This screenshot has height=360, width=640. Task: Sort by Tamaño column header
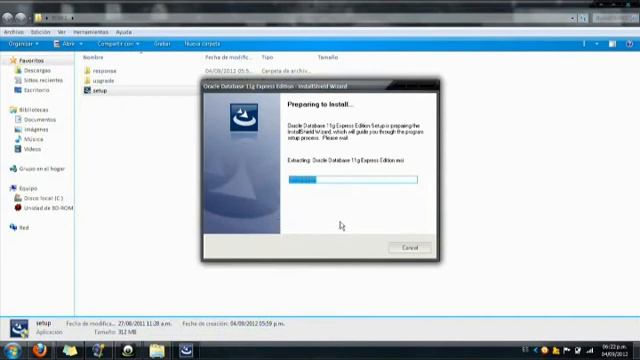pyautogui.click(x=328, y=58)
